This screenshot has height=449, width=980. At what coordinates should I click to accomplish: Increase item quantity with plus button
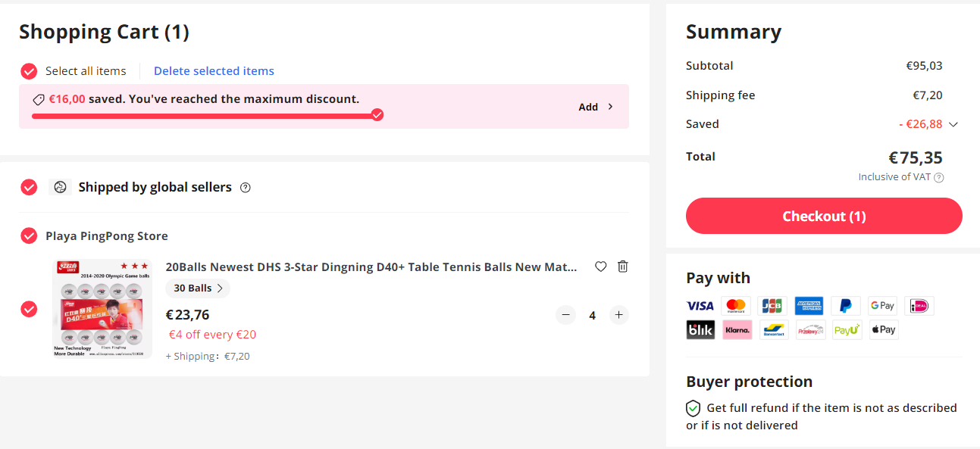tap(618, 315)
